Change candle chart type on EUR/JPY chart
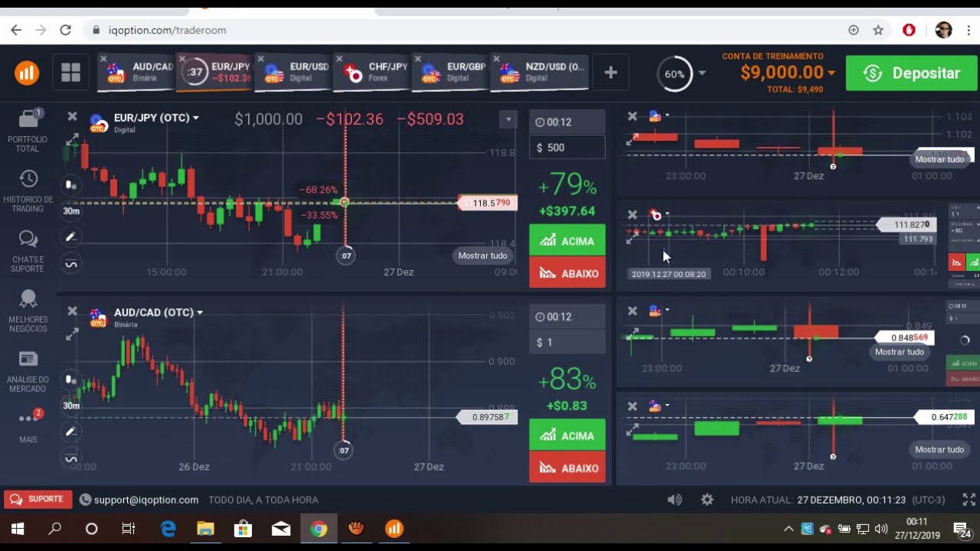The image size is (980, 551). pyautogui.click(x=71, y=184)
